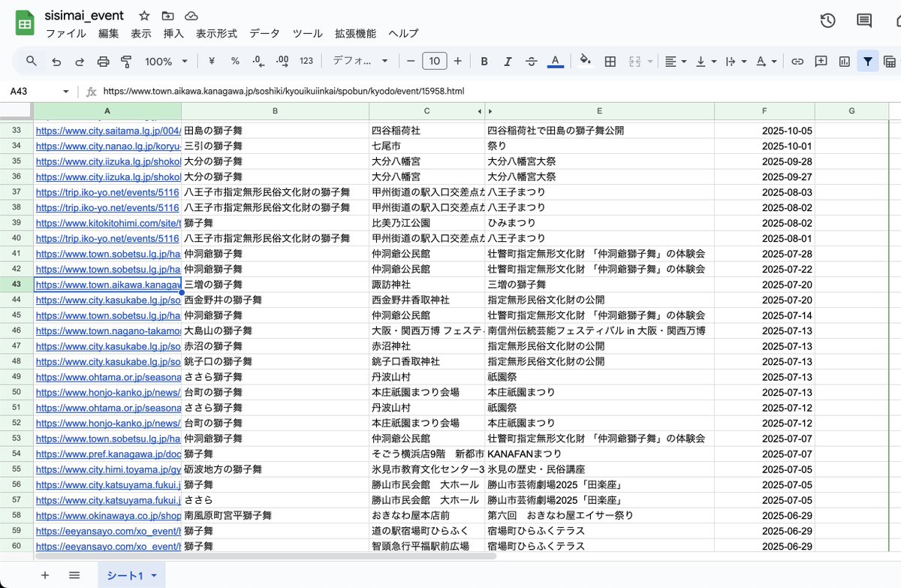Insert a link with chain icon
Screen dimensions: 901x588
[x=798, y=61]
